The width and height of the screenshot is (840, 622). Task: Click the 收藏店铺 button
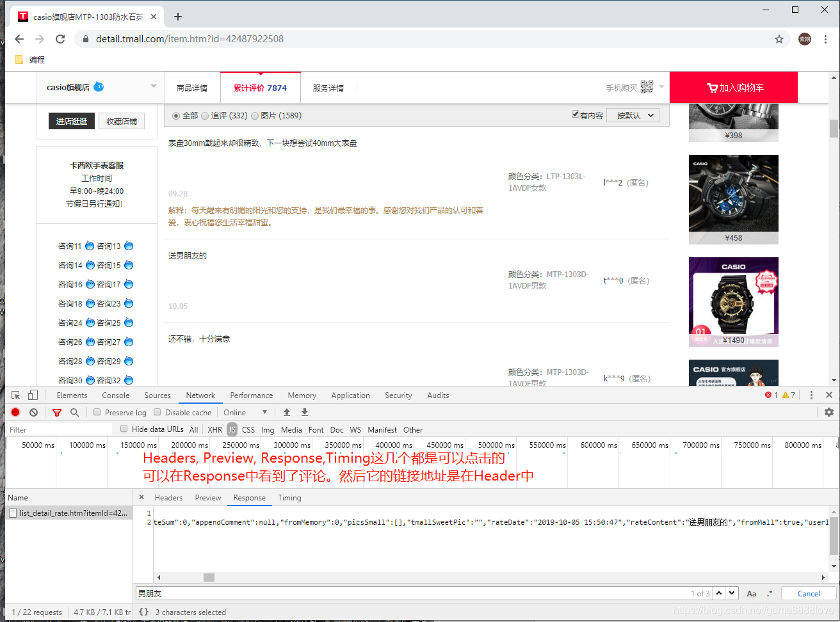click(122, 121)
